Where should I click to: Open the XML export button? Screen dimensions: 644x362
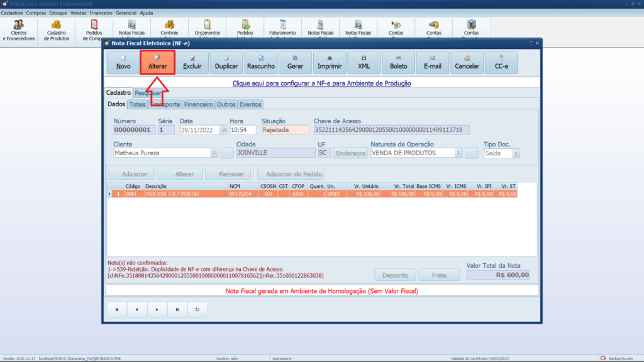pos(364,62)
